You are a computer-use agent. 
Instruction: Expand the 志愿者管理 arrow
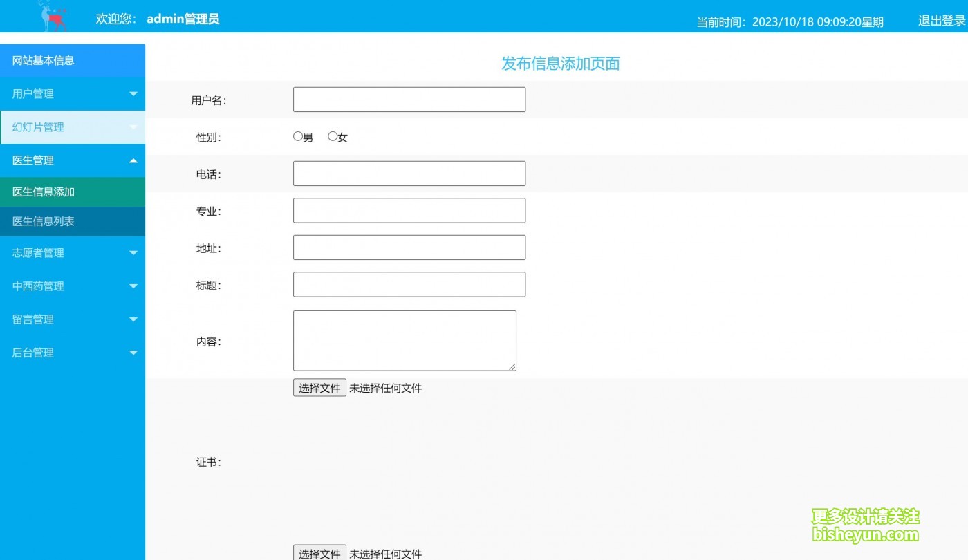click(133, 253)
